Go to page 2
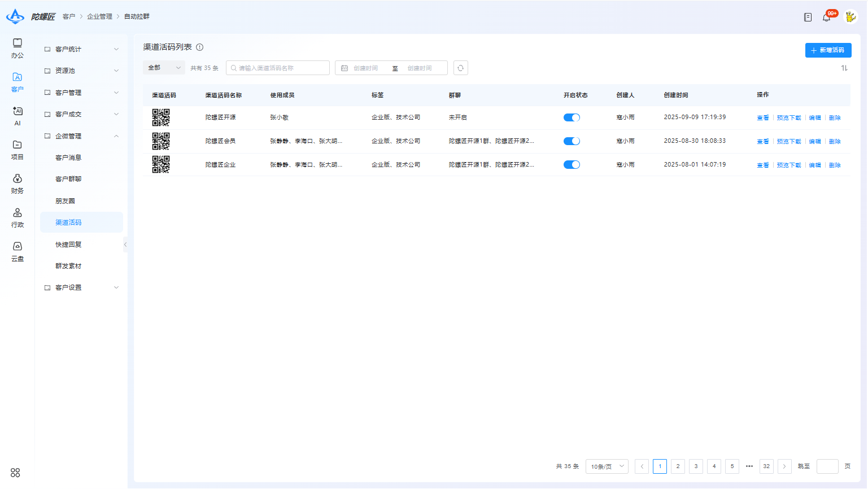Screen dimensions: 868x489 [x=678, y=466]
